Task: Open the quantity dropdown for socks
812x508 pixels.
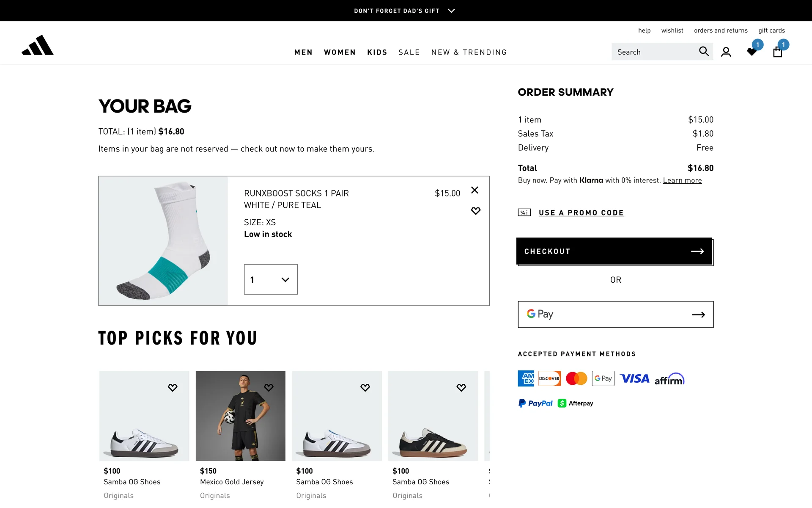Action: [x=271, y=279]
